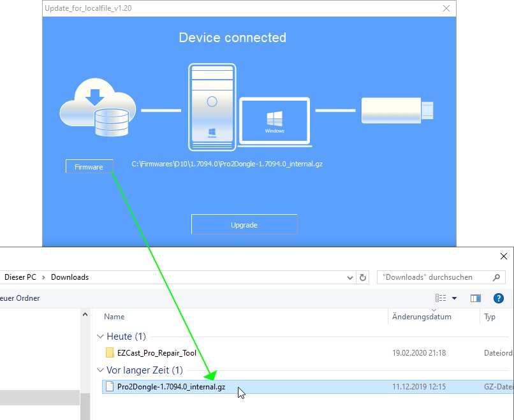Click the 'Heute (1)' group label
Viewport: 514px width, 420px height.
pos(126,336)
